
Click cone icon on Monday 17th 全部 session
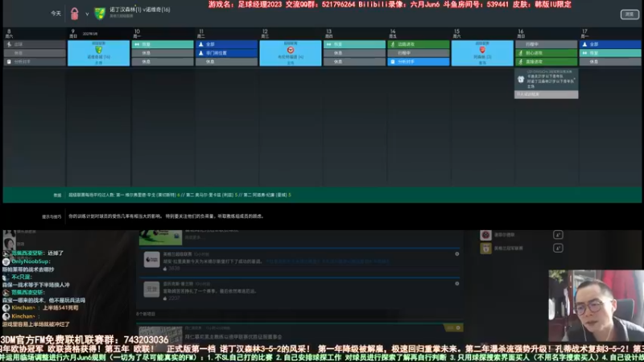585,44
